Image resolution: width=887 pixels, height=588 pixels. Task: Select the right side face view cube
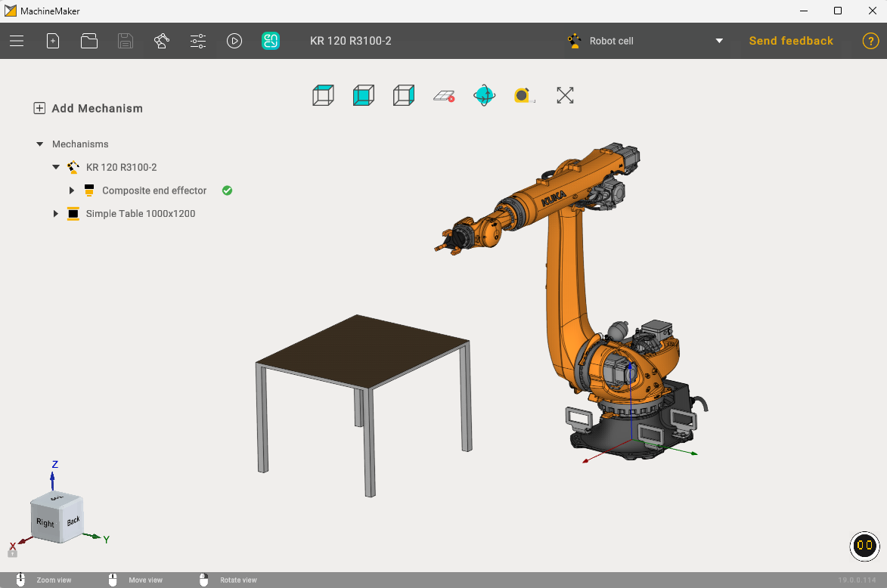(x=404, y=95)
